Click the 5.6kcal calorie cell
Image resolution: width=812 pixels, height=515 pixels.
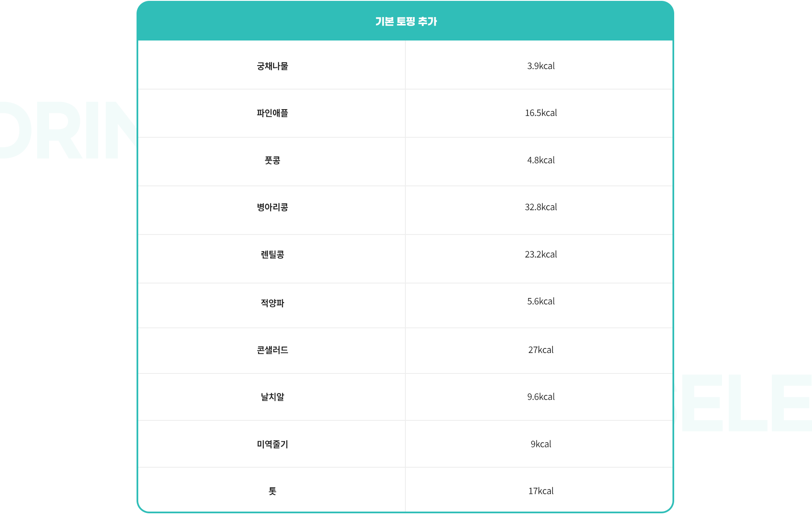coord(541,301)
